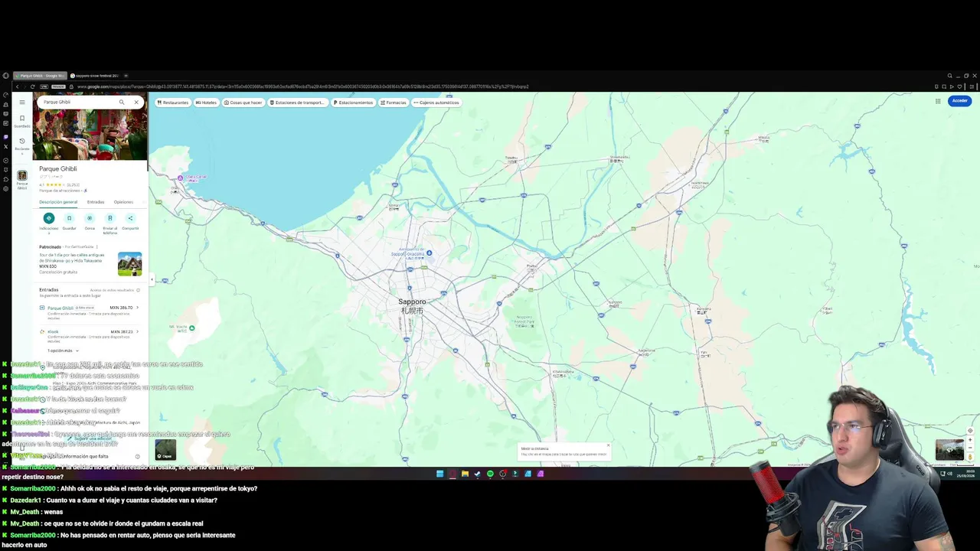
Task: Open the Parque Ghibli header photo
Action: 90,135
